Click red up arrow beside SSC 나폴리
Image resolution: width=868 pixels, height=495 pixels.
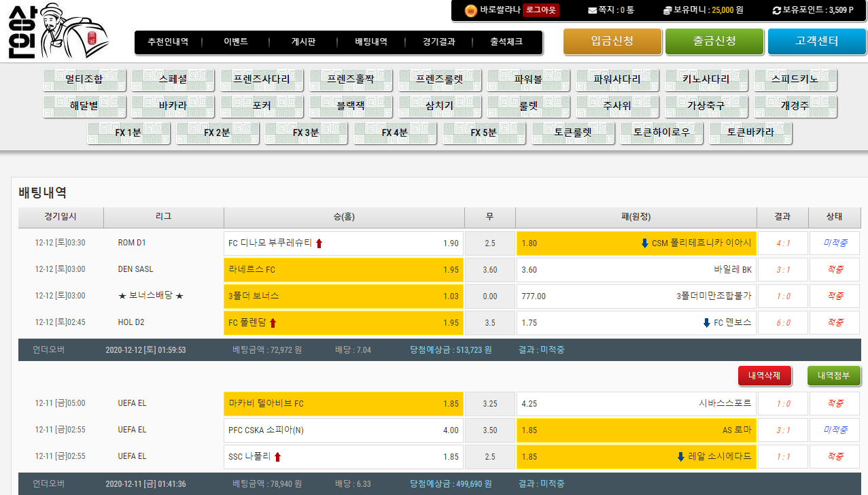tap(277, 457)
